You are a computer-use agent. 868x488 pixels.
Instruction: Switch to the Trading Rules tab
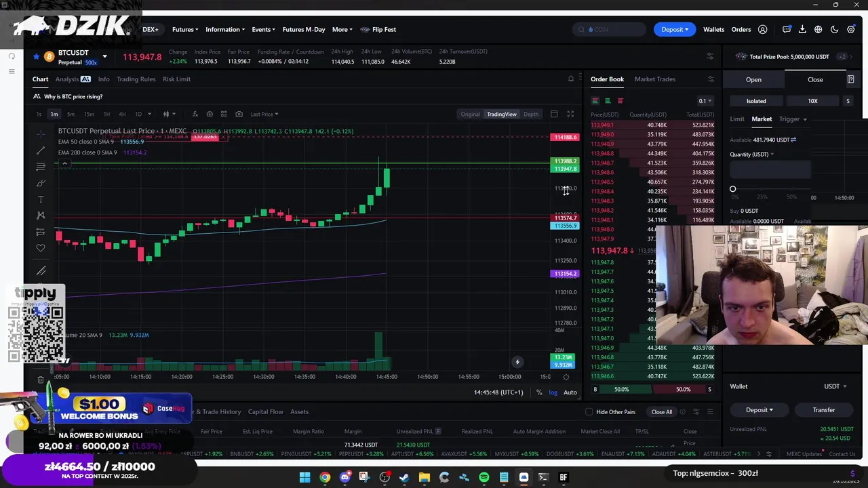[136, 79]
